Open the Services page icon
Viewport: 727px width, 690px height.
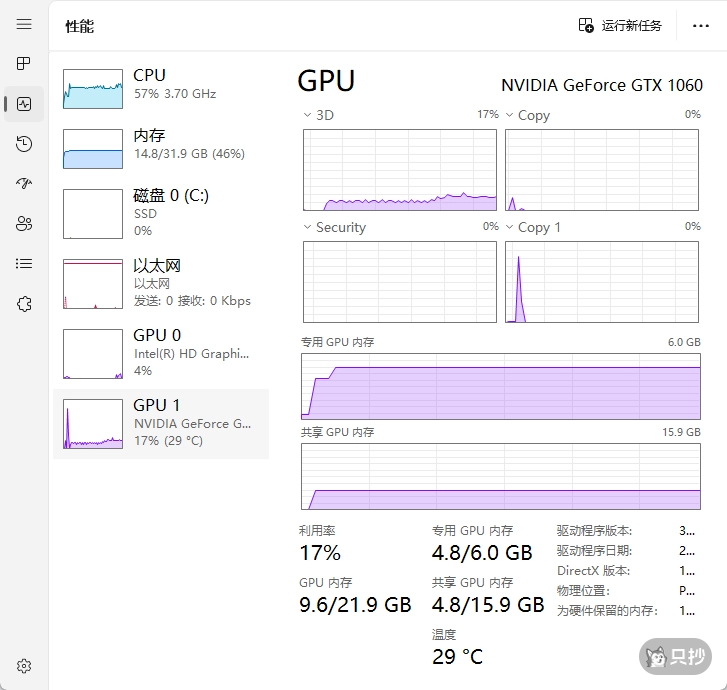point(24,304)
